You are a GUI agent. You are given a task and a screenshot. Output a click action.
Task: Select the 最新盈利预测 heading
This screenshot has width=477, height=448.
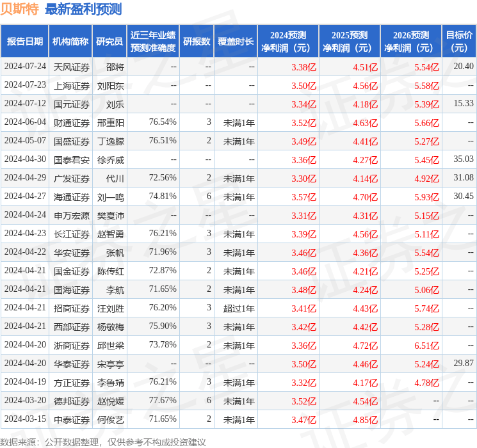(83, 9)
